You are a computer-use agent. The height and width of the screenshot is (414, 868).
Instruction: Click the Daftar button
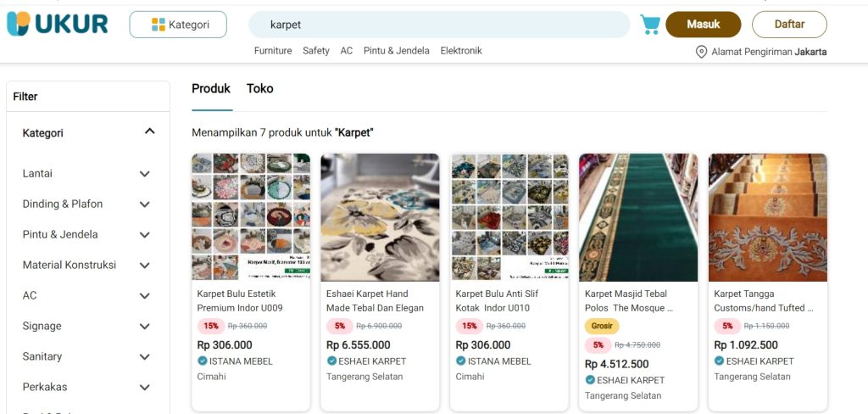click(x=789, y=25)
